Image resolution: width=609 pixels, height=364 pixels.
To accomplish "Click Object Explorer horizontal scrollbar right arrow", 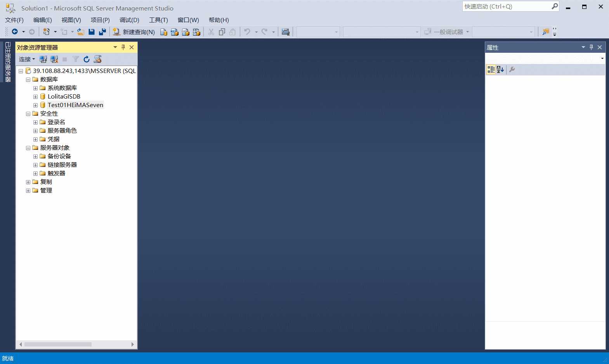I will tap(133, 344).
